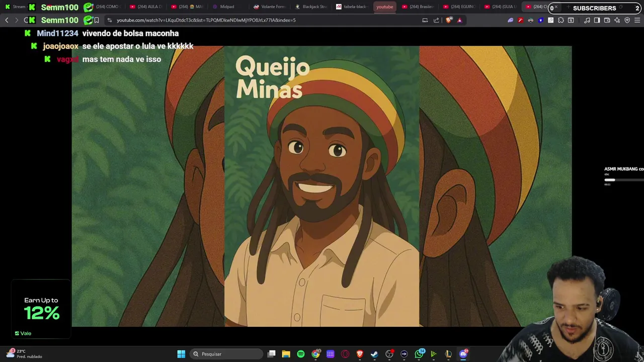Image resolution: width=644 pixels, height=362 pixels.
Task: Click the screen cast icon in address bar
Action: click(425, 20)
